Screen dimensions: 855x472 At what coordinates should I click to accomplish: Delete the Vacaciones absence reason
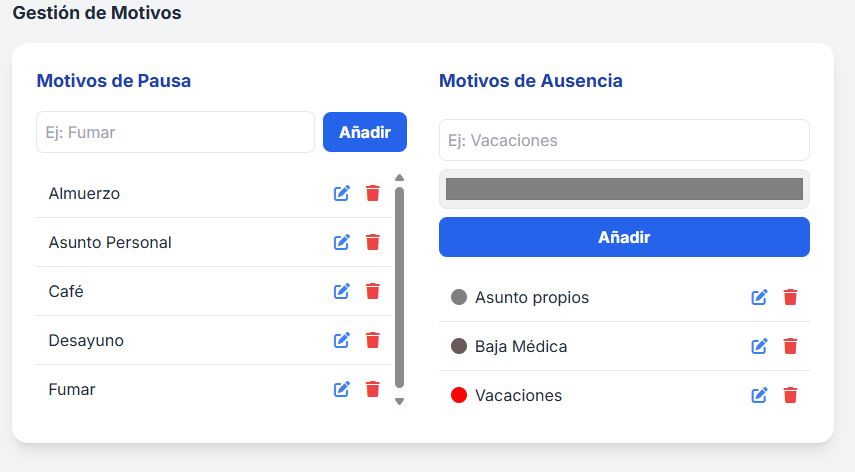coord(790,395)
